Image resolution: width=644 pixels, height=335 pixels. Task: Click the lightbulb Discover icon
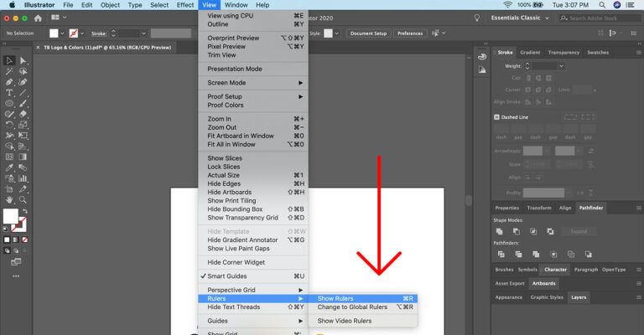click(x=478, y=18)
